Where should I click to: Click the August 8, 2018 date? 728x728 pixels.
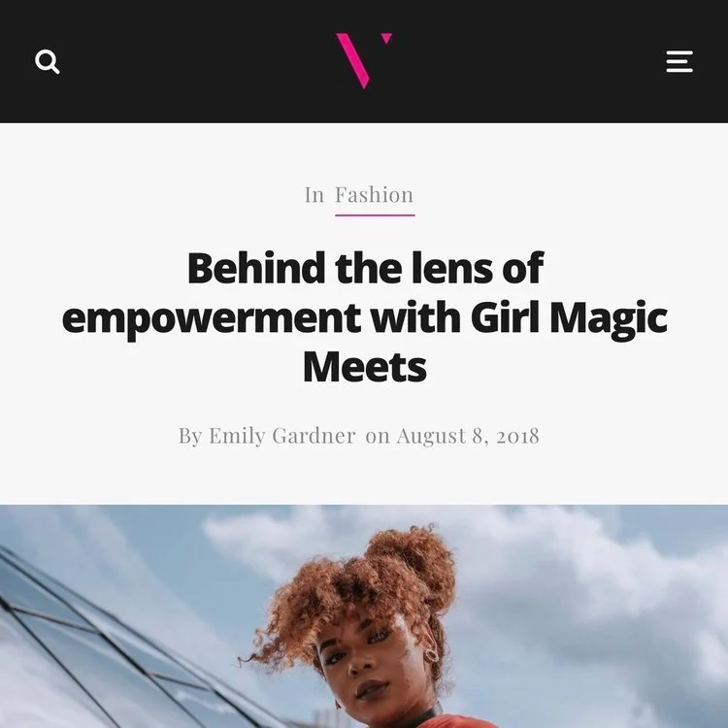pos(468,436)
